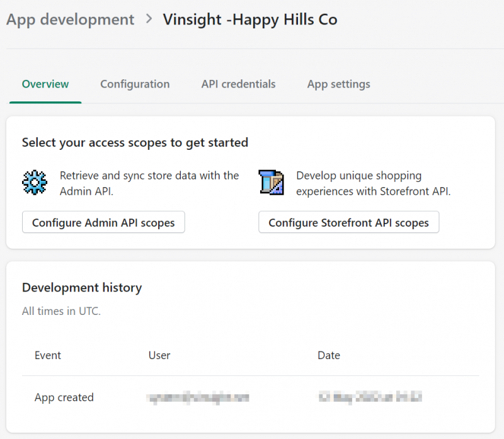504x439 pixels.
Task: Click the Select your access scopes heading
Action: point(135,142)
